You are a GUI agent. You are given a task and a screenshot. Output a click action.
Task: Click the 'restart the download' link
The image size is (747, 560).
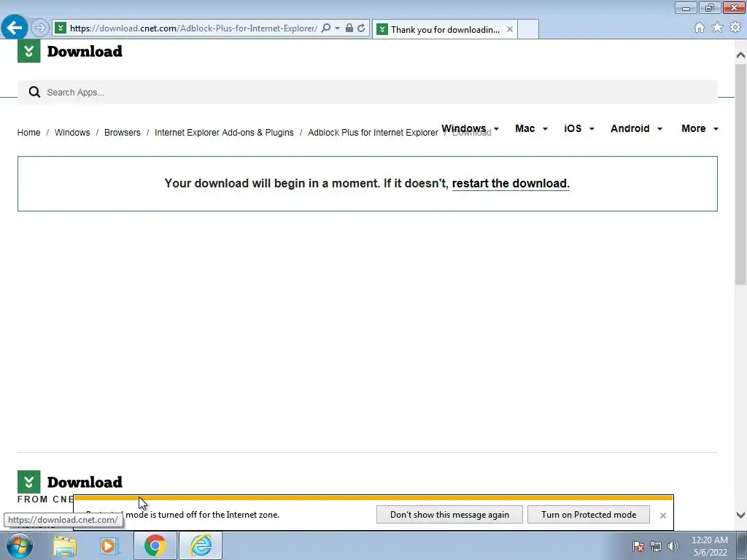(x=511, y=183)
